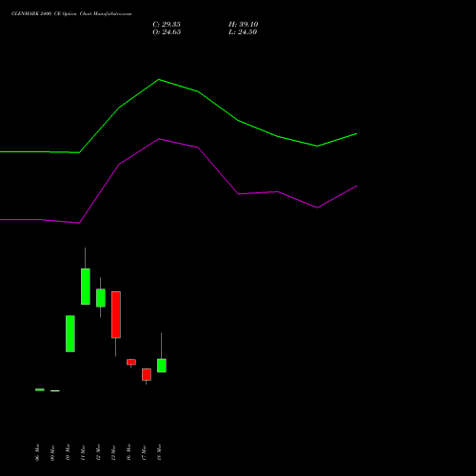Viewport: 476px width, 476px height.
Task: Click the close value C: 29.35
Action: [x=167, y=25]
